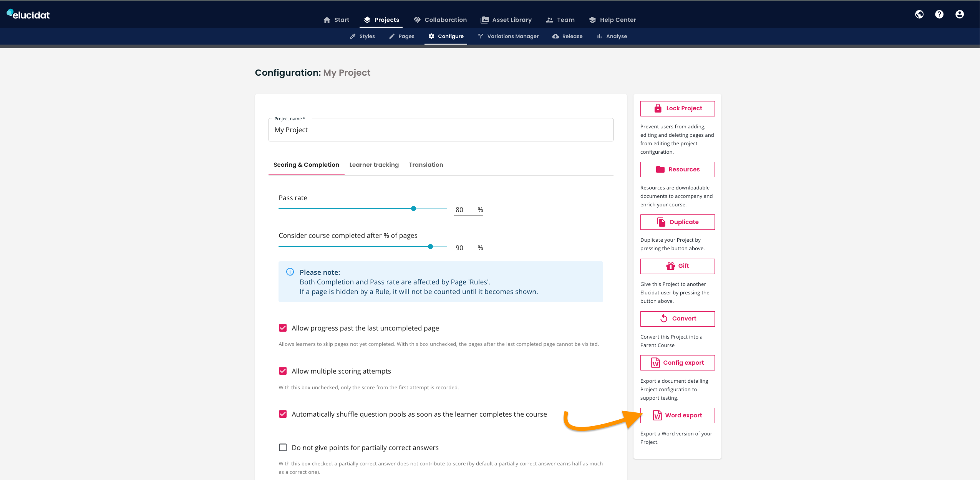Screen dimensions: 980x480
Task: Open the Analyse sub-navigation item
Action: pyautogui.click(x=611, y=37)
